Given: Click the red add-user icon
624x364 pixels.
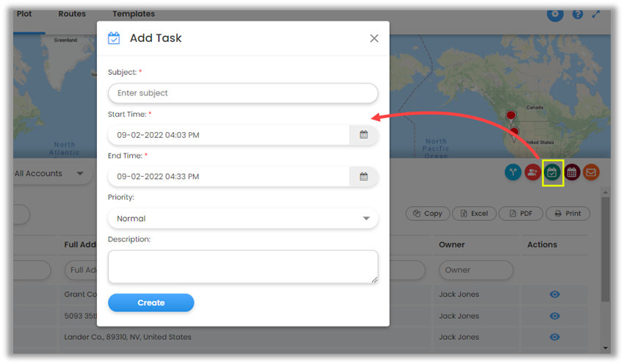Looking at the screenshot, I should [x=533, y=172].
